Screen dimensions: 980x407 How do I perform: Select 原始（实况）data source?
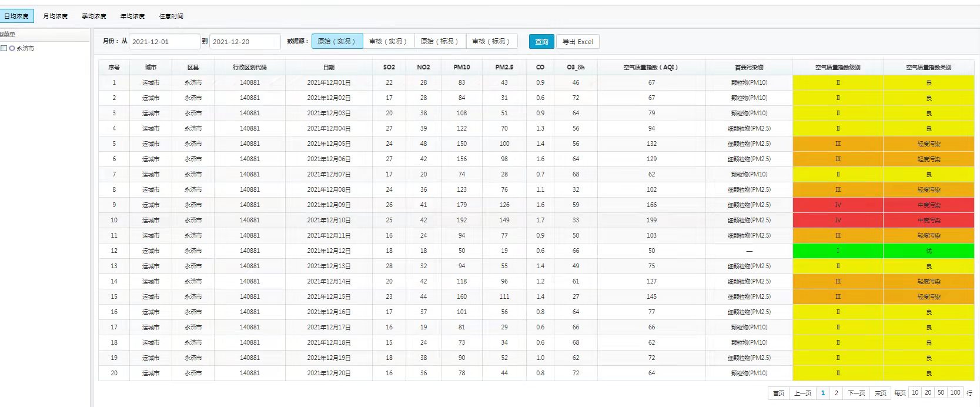(x=337, y=41)
